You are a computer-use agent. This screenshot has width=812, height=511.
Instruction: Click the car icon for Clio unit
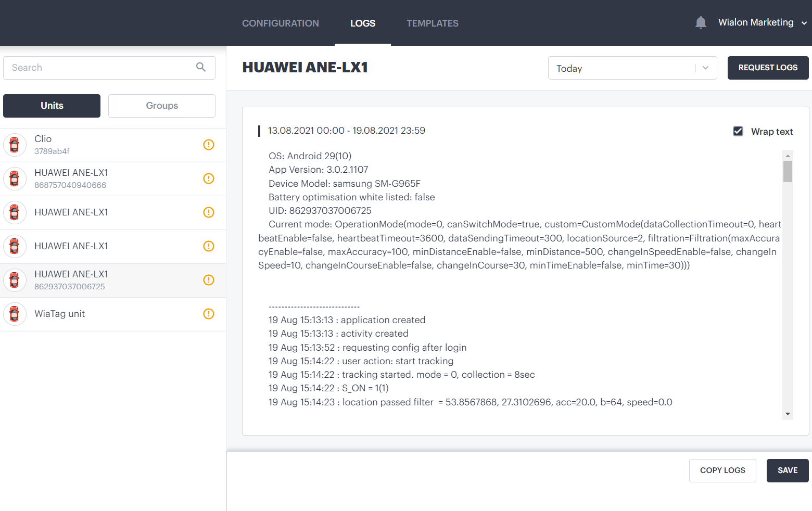(x=15, y=145)
